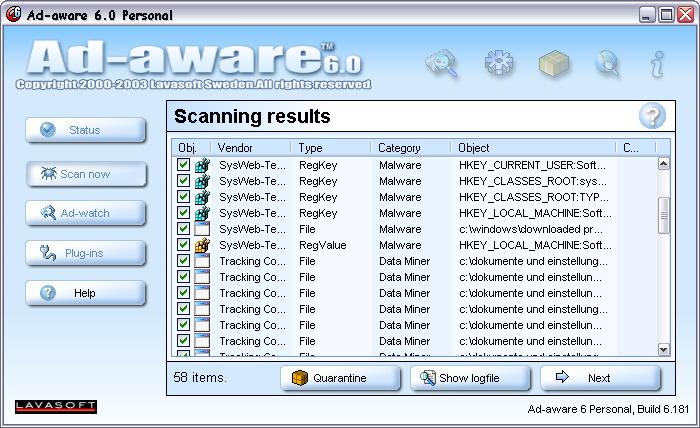Screen dimensions: 700x428
Task: Toggle checkbox of RegKey HKEY_LOCAL_MACHINE row
Action: (183, 213)
